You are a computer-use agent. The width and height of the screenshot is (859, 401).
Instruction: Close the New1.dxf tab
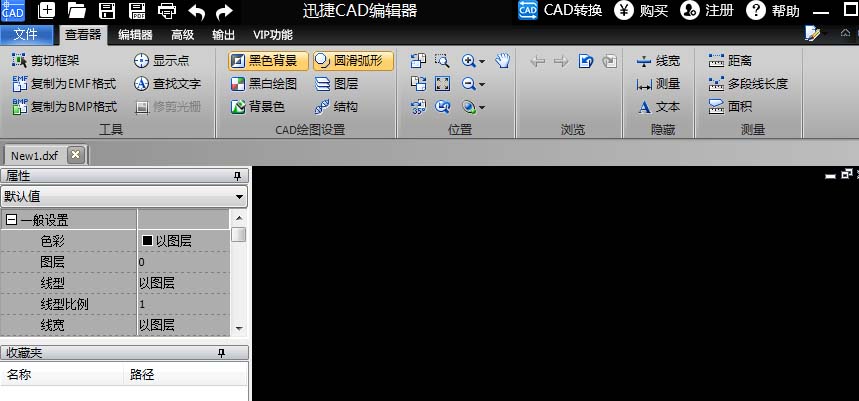76,155
